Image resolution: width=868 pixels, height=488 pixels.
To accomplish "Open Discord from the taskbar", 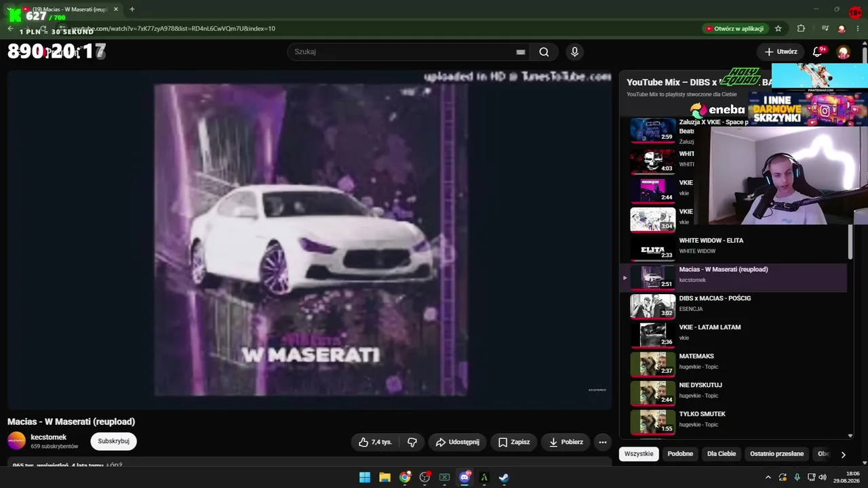I will [465, 477].
